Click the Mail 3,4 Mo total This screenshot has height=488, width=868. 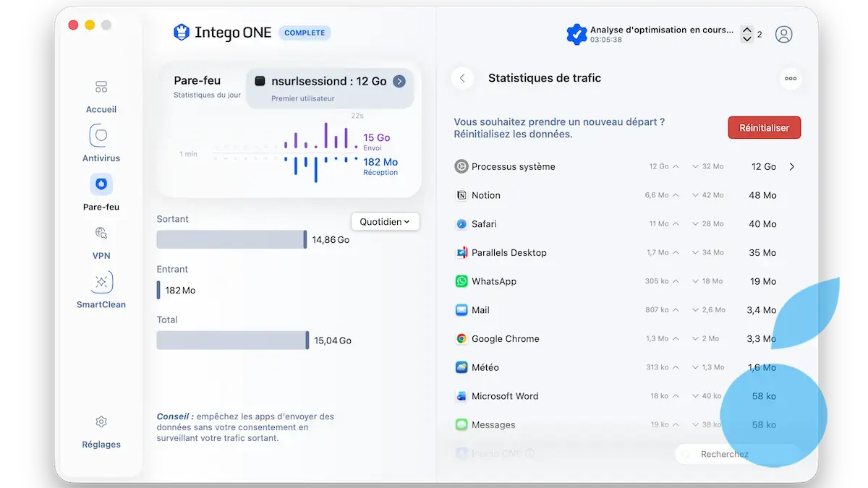(762, 310)
